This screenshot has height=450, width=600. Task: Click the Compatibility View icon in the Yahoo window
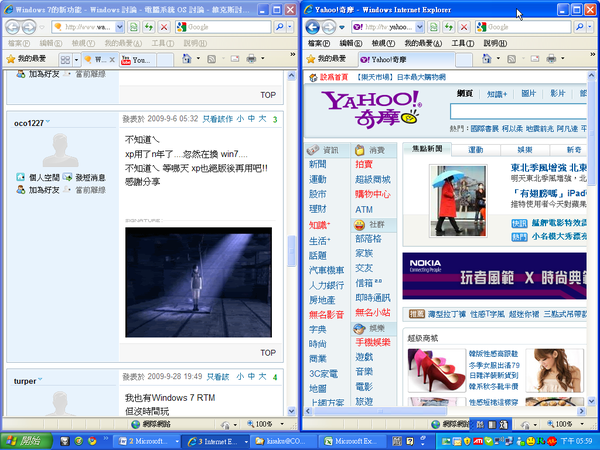(433, 27)
